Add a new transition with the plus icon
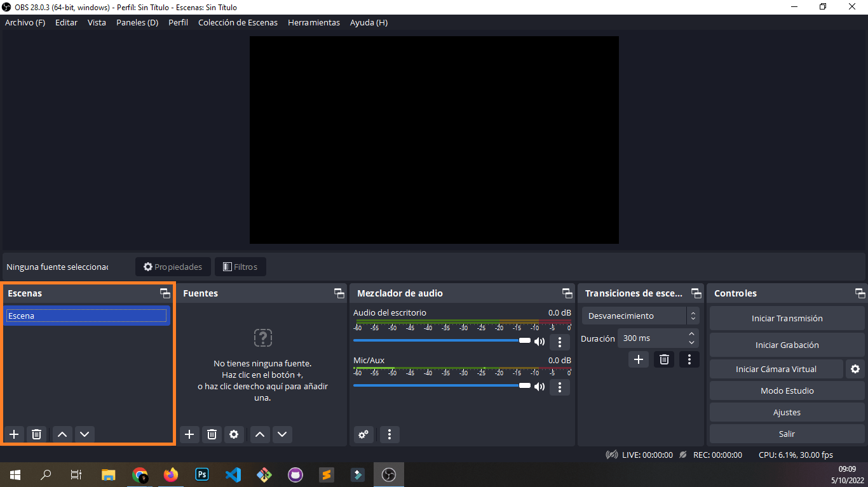The image size is (868, 487). point(638,359)
